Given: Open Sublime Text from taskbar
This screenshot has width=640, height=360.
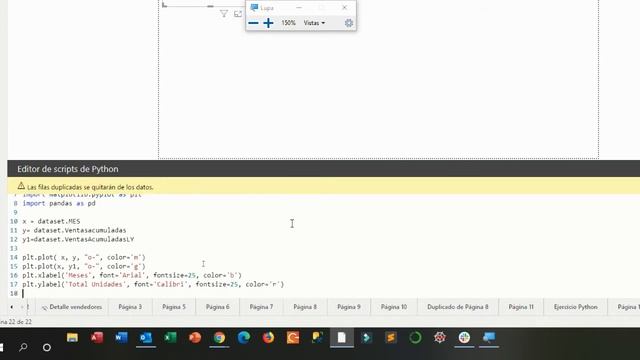Looking at the screenshot, I should click(x=391, y=338).
